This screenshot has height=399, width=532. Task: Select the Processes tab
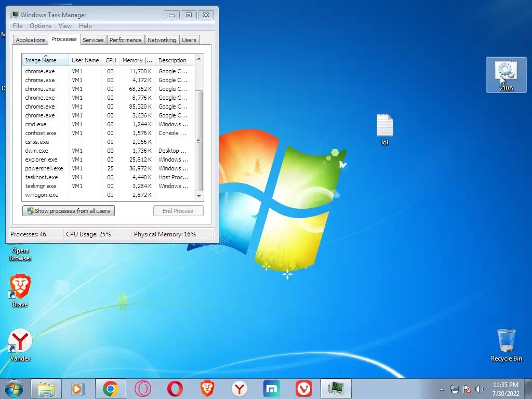point(64,39)
